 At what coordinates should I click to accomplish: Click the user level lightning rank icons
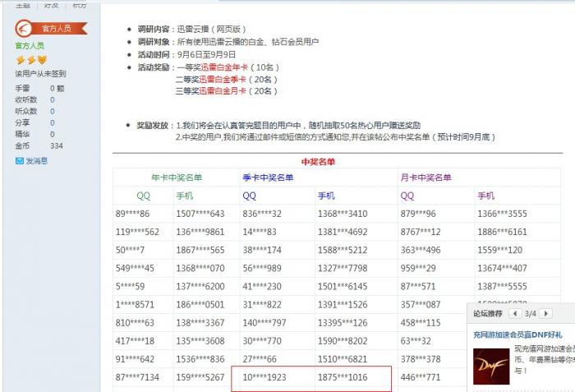pyautogui.click(x=31, y=60)
